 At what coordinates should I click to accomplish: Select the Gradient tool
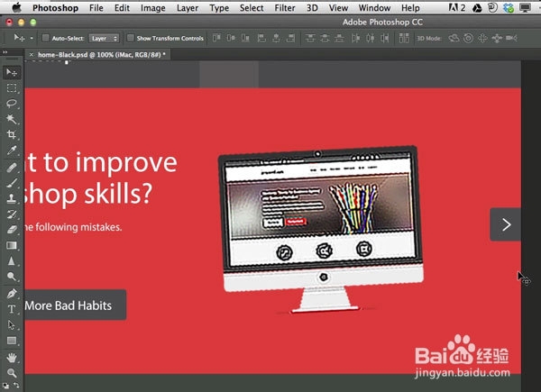(x=12, y=245)
